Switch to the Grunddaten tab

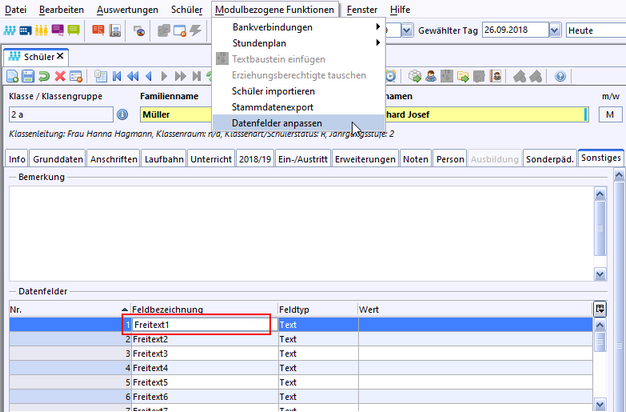pos(58,159)
